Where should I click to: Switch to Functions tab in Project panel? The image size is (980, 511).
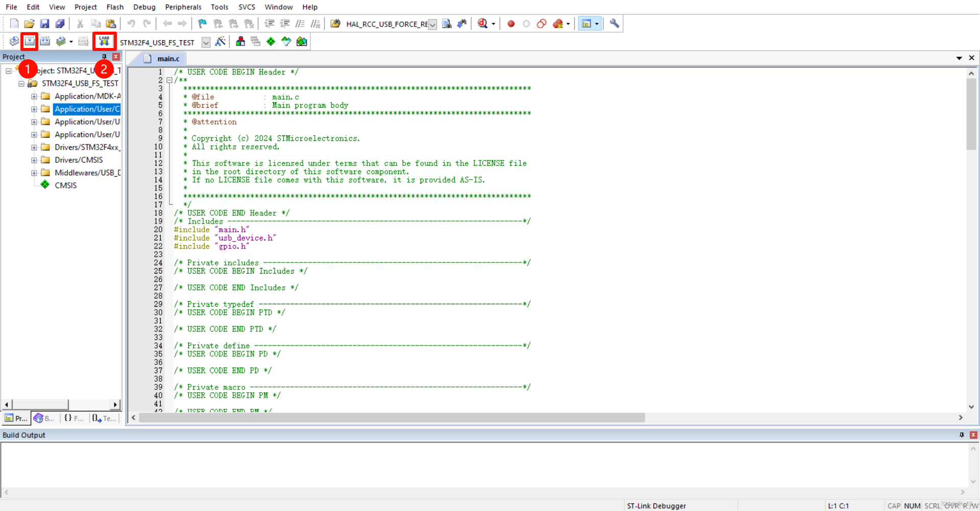[x=73, y=419]
